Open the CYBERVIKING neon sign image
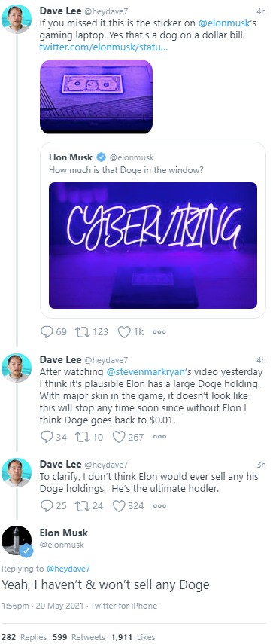The width and height of the screenshot is (273, 644). coord(153,246)
